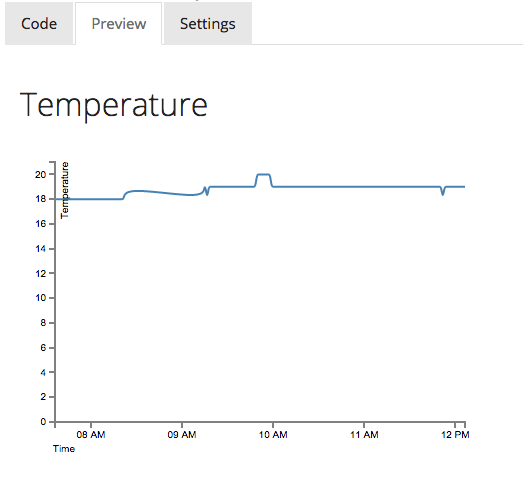The height and width of the screenshot is (482, 523).
Task: Open the Preview tab
Action: point(119,23)
